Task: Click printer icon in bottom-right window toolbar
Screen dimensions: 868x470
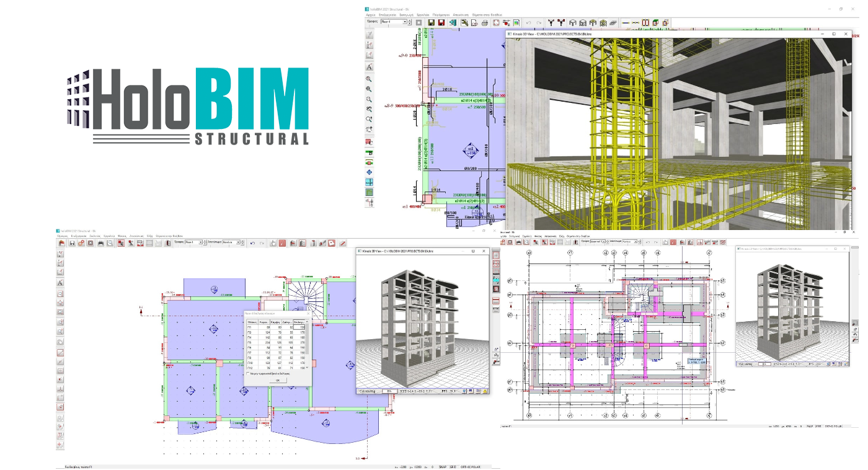Action: pyautogui.click(x=518, y=242)
